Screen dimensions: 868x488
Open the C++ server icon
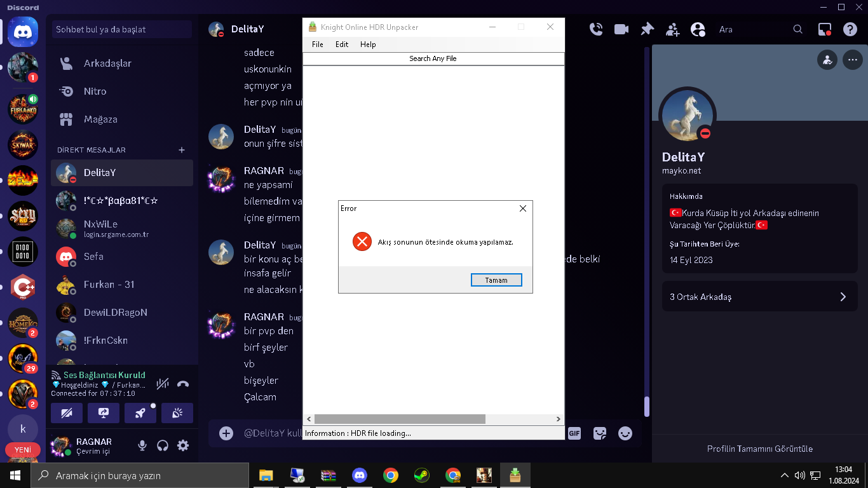coord(23,287)
